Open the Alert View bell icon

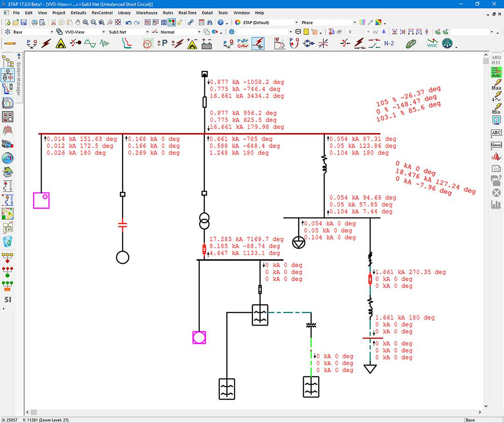pos(496,156)
